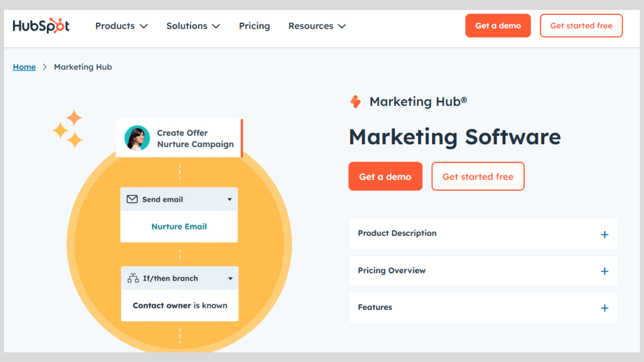Click the branch icon beside If/then branch
Screen dimensions: 644x362
tap(133, 278)
